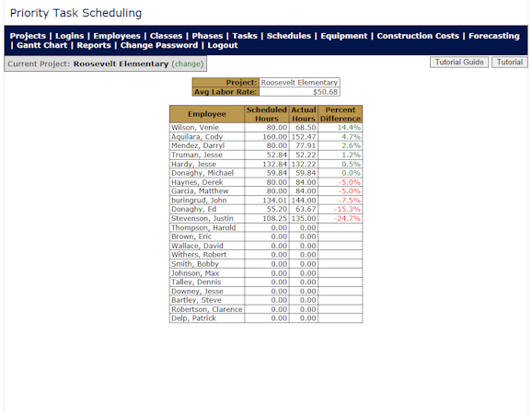Click Logout in navigation bar
Screen dimensions: 532x414
point(223,45)
